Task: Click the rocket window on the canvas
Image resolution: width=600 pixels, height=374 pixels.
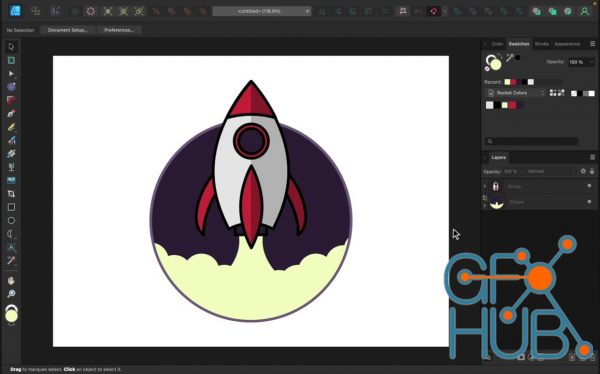Action: point(251,141)
